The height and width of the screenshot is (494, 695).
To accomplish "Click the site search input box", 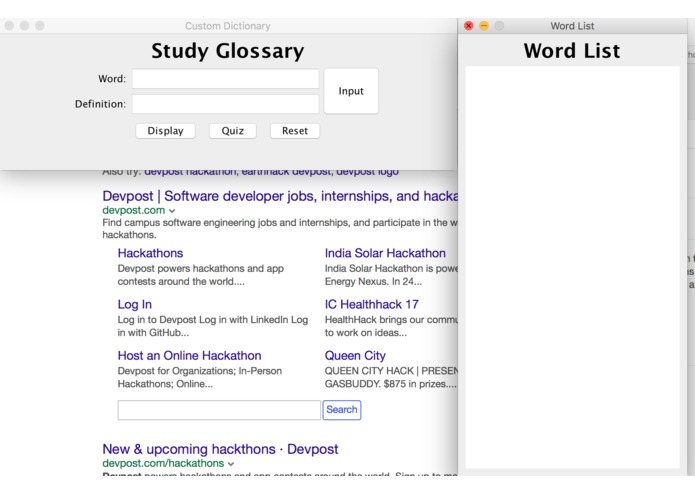I will pyautogui.click(x=219, y=410).
